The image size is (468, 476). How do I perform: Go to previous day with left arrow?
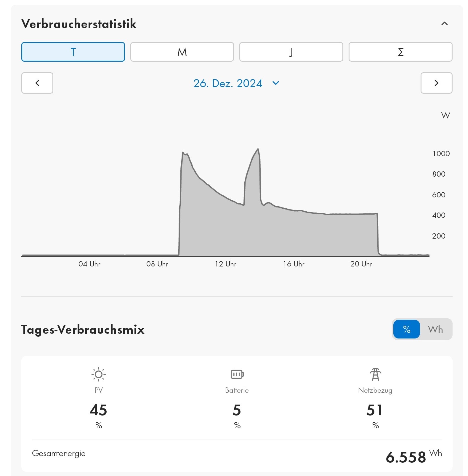[37, 83]
